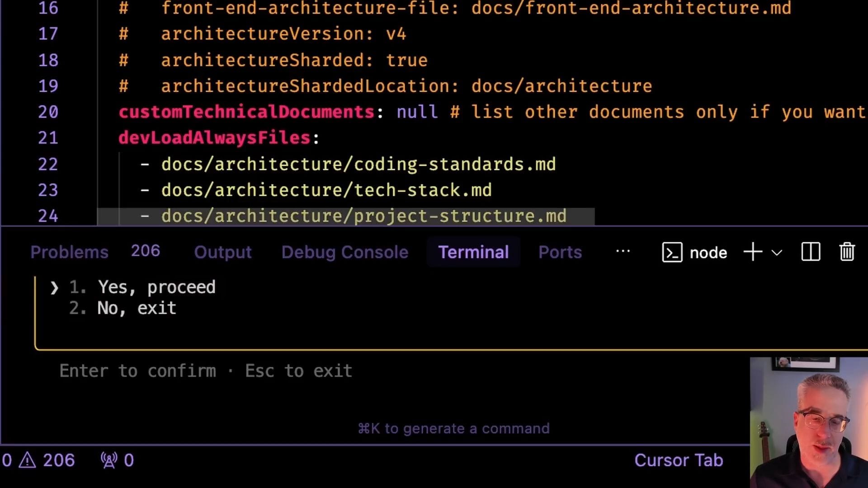Split the terminal panel
This screenshot has width=868, height=488.
click(x=811, y=252)
